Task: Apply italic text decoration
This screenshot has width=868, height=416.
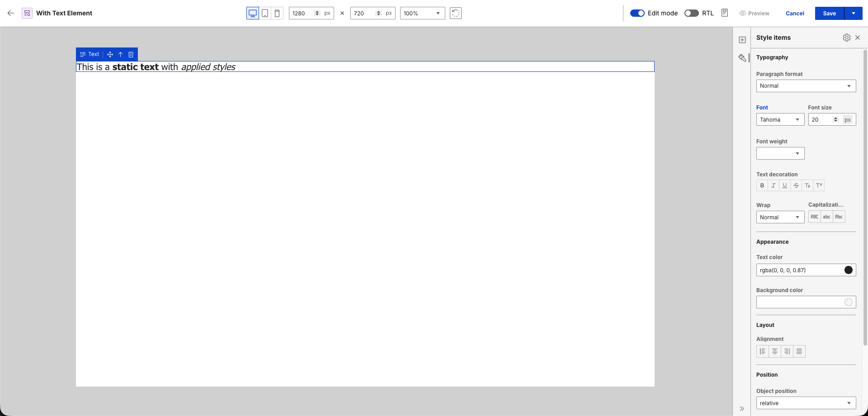Action: 774,185
